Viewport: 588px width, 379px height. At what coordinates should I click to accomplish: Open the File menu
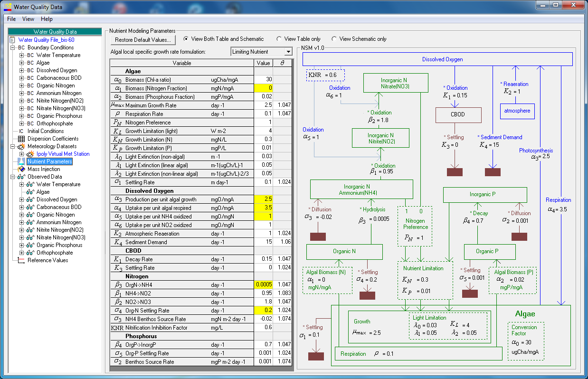[11, 19]
